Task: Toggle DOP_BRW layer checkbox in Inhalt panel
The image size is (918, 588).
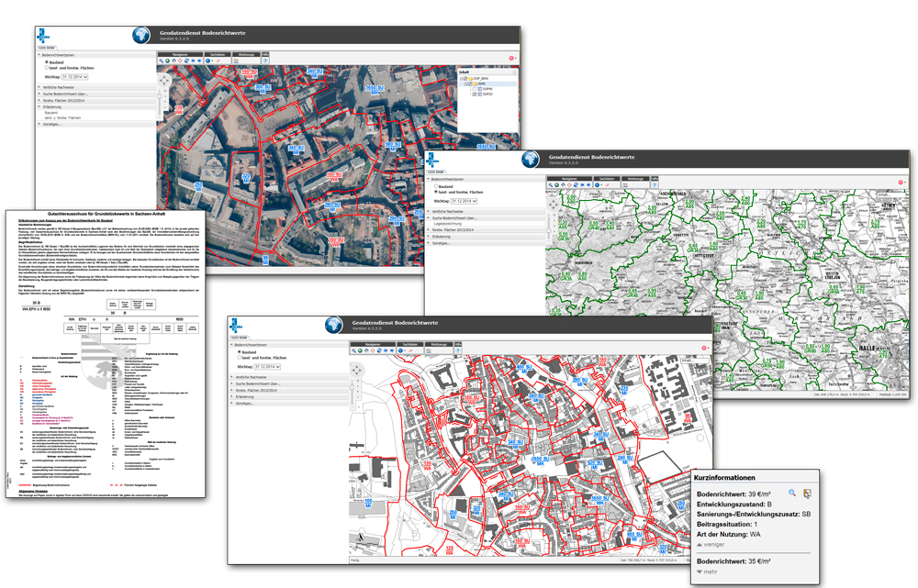Action: pos(465,78)
